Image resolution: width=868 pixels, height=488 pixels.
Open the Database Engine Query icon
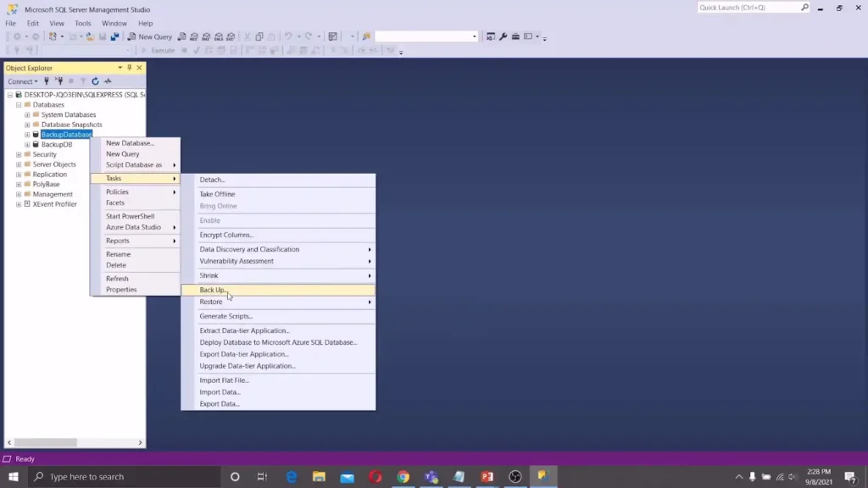click(x=181, y=36)
